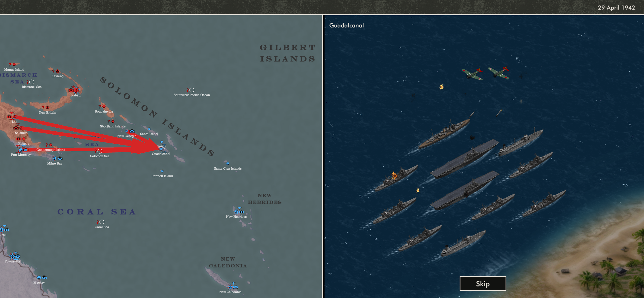Click the Port Moresby base icon

click(x=21, y=150)
